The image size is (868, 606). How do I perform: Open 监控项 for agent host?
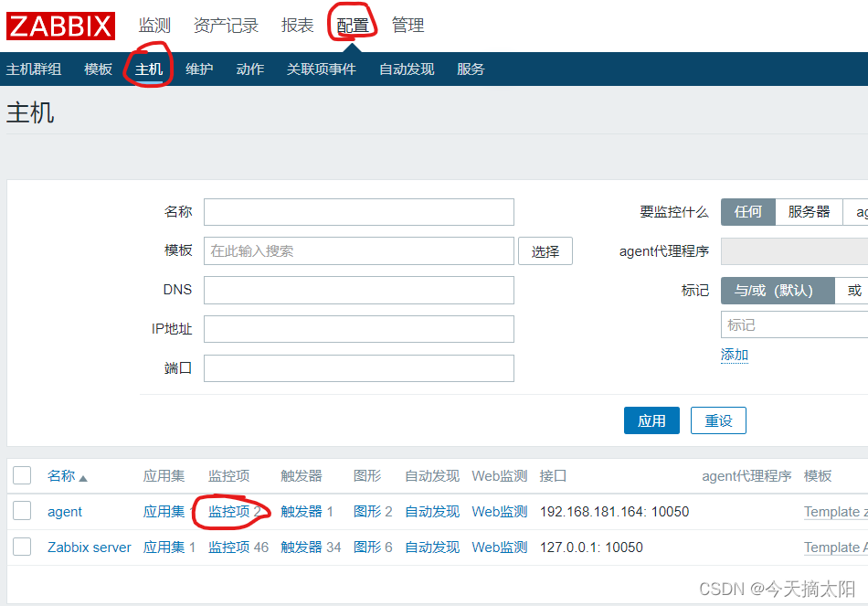tap(229, 511)
